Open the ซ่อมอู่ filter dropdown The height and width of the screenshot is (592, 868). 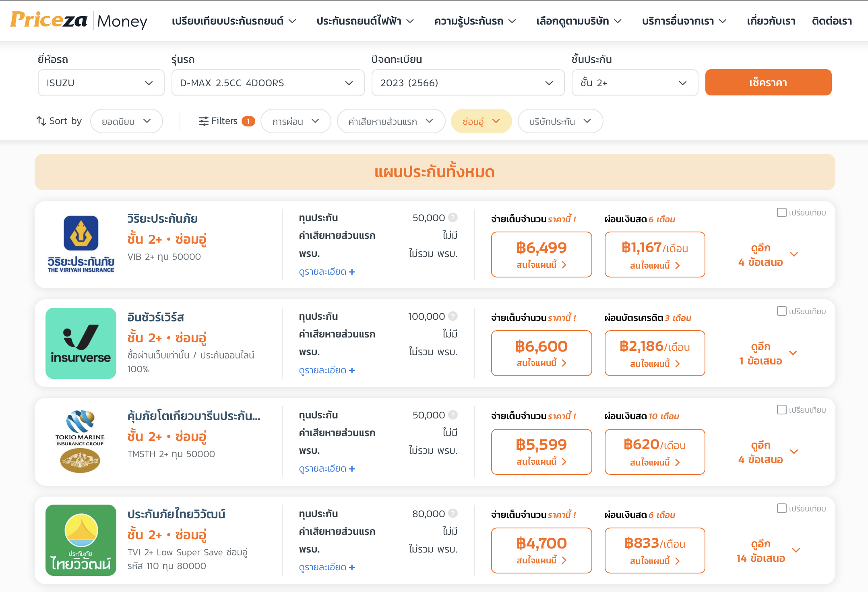tap(481, 121)
